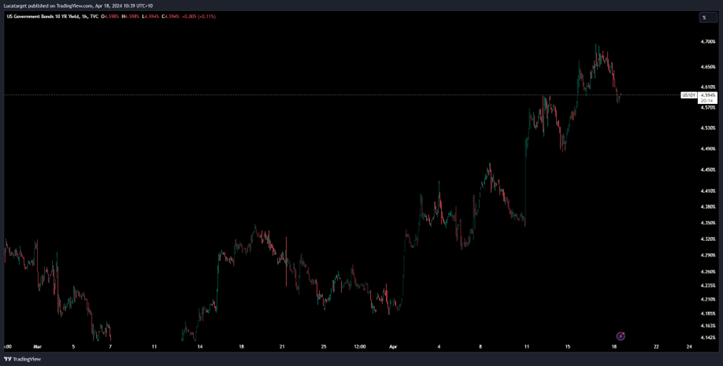
Task: Click the 4.142% axis label
Action: click(707, 337)
